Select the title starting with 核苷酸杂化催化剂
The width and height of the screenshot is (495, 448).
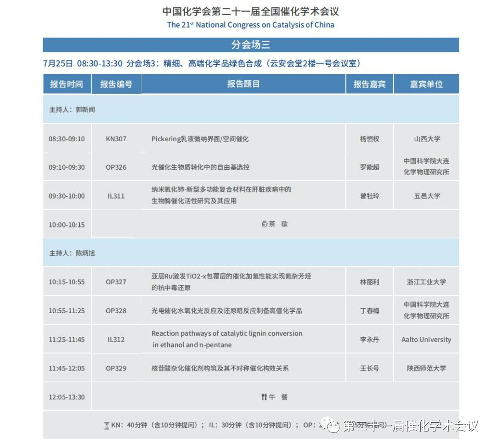[x=220, y=368]
